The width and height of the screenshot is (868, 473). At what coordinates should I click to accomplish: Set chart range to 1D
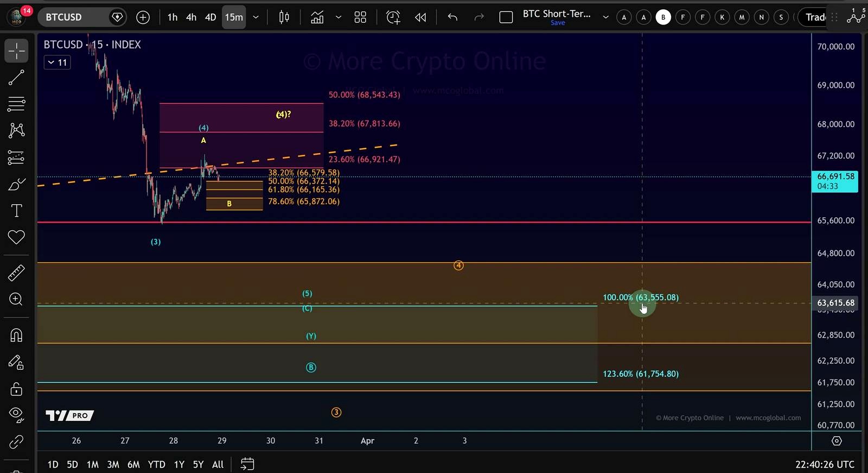tap(53, 464)
